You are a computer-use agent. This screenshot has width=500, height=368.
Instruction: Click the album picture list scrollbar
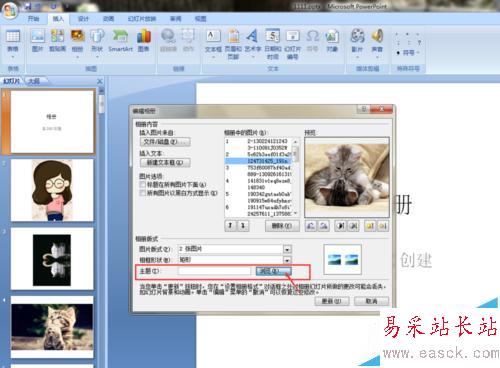(295, 177)
